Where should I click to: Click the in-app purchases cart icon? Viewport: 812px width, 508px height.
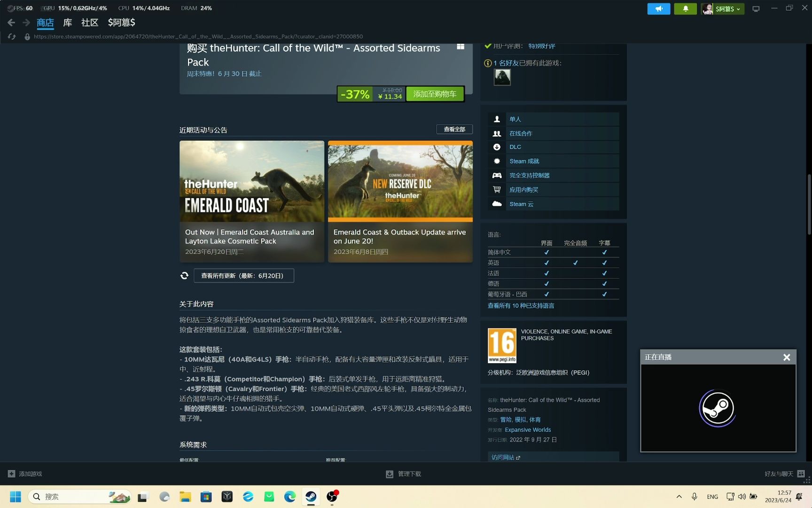point(497,190)
